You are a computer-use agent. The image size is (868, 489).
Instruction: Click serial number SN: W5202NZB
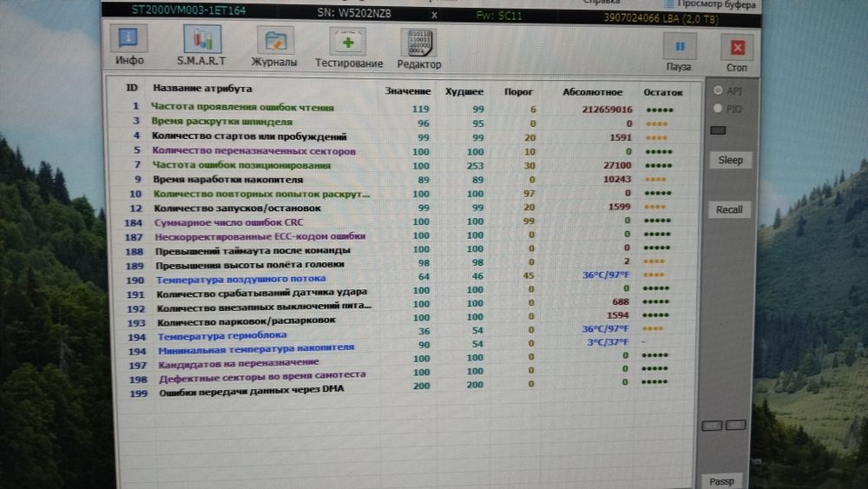click(354, 13)
